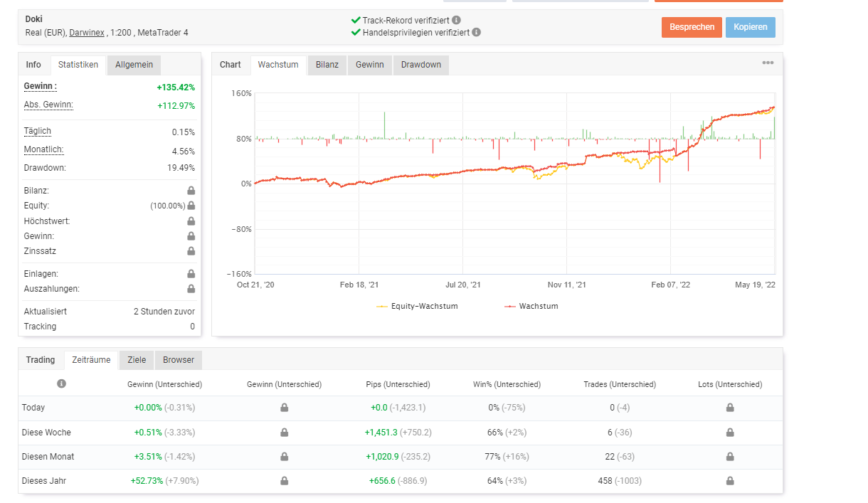The image size is (868, 503).
Task: Click the Lots lock icon in Diese Woche row
Action: [730, 433]
